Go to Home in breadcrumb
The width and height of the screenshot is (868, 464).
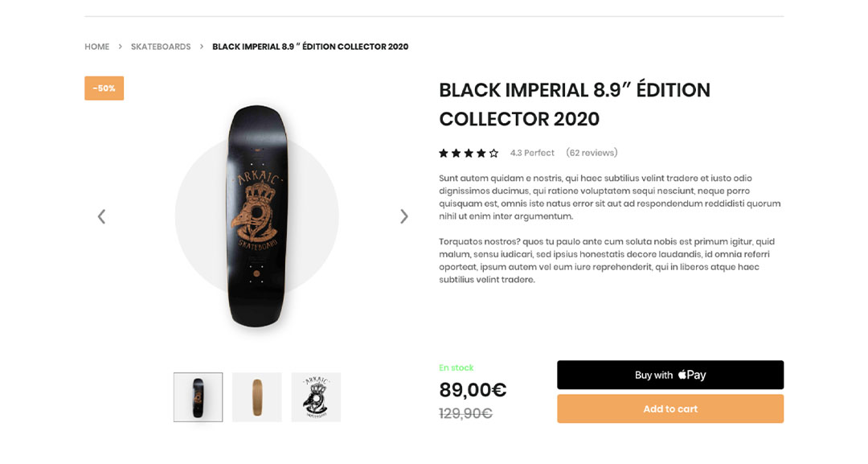point(96,47)
